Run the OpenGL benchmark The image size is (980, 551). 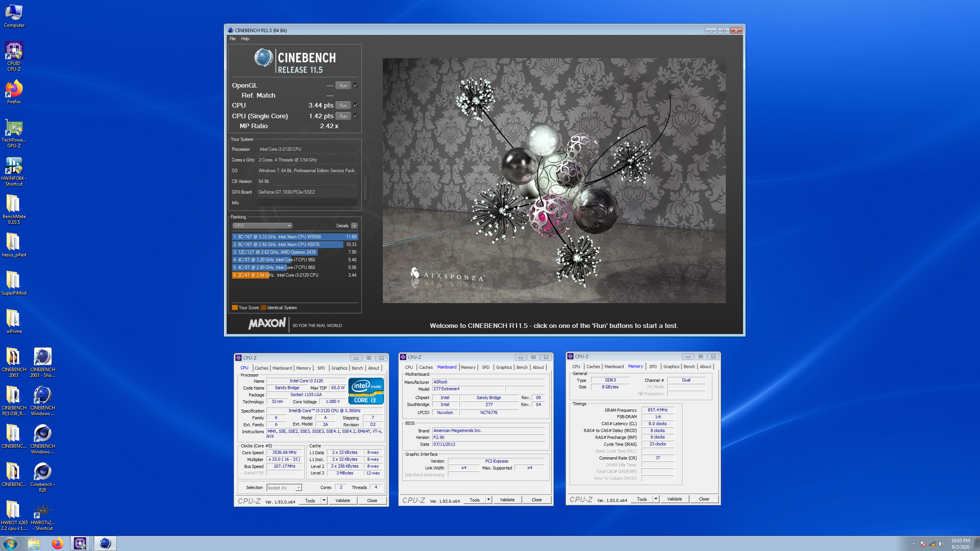343,85
